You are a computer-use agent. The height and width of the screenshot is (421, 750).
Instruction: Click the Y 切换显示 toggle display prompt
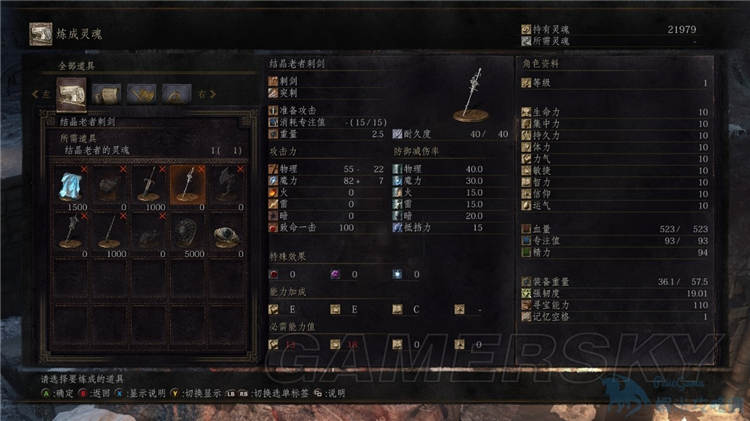(196, 393)
